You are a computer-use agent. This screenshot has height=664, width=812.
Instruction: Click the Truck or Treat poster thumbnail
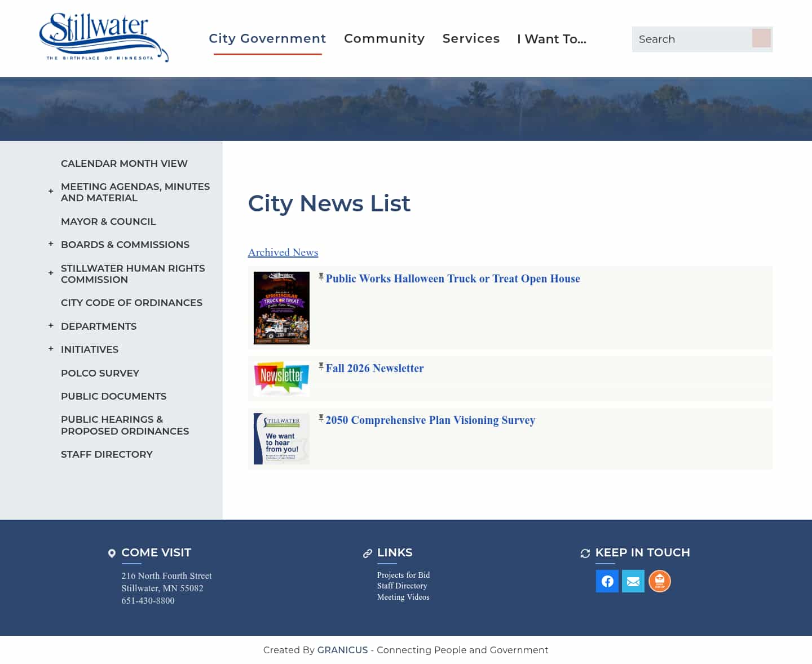281,308
